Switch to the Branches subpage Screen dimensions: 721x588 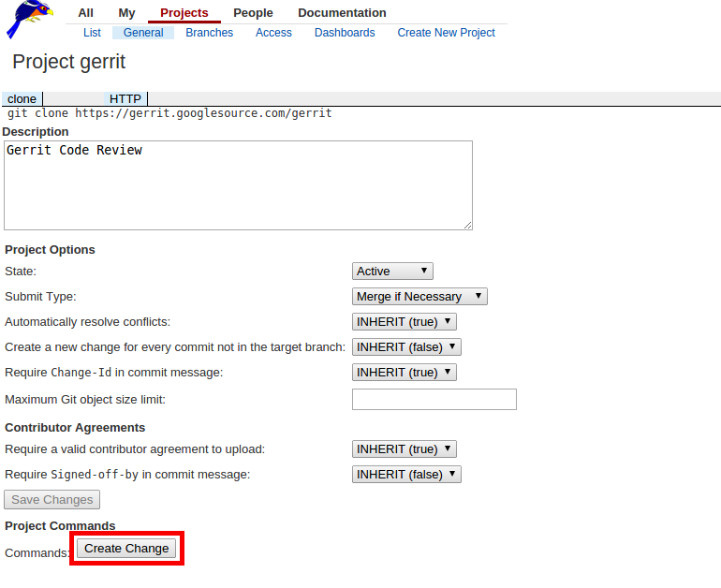coord(209,33)
